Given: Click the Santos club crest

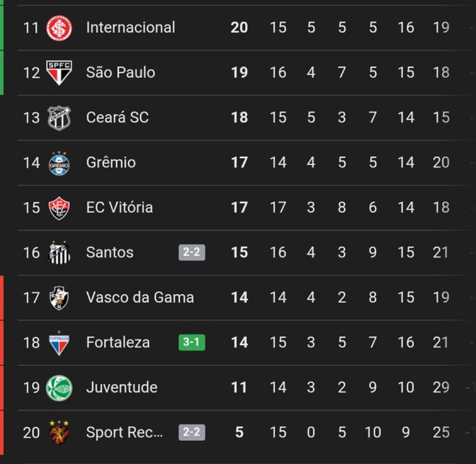Looking at the screenshot, I should pos(59,253).
